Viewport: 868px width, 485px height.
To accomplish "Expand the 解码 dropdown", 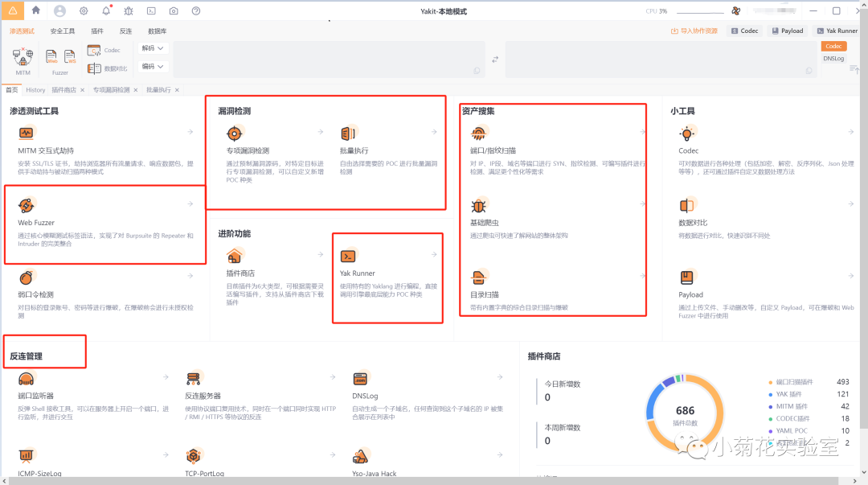I will tap(153, 48).
